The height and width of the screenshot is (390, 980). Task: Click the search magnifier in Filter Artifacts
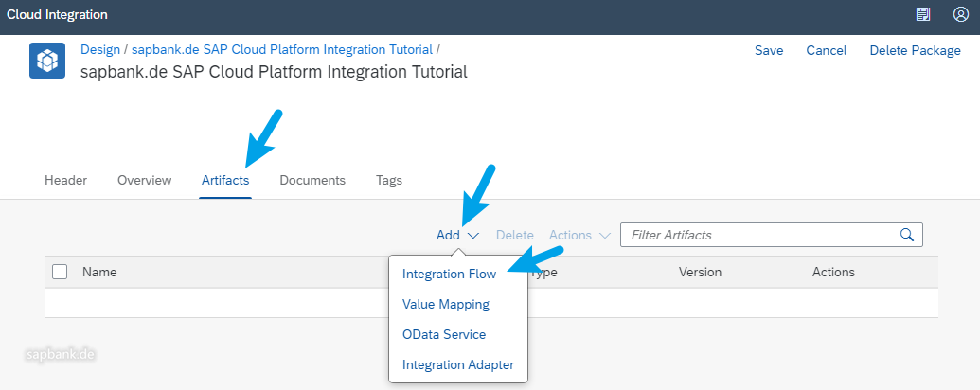[907, 235]
